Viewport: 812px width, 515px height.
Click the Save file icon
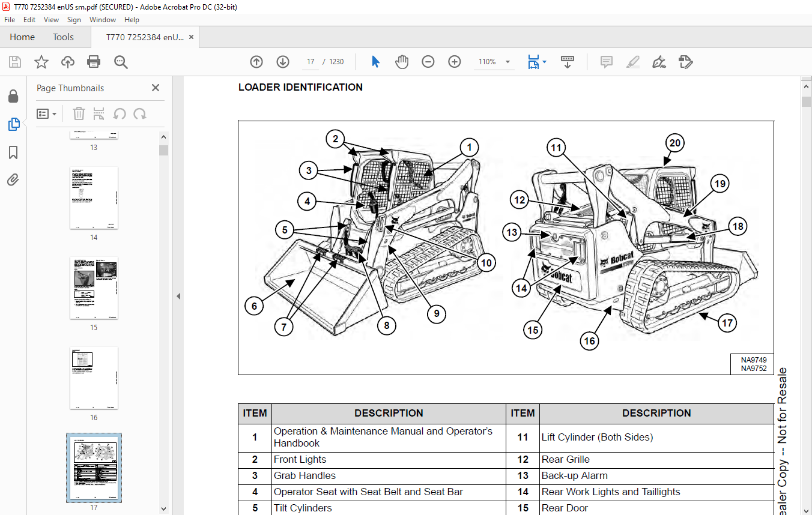(15, 62)
